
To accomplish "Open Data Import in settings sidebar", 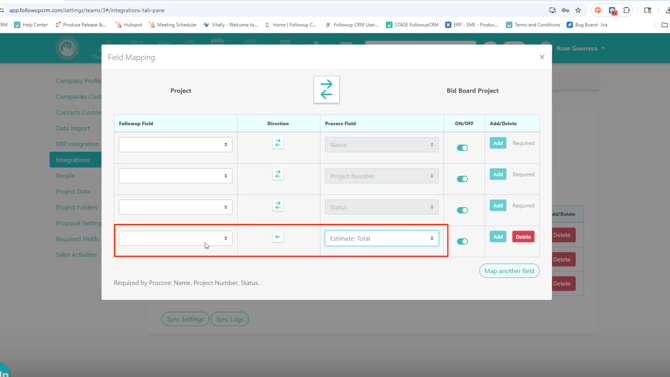I will point(73,128).
